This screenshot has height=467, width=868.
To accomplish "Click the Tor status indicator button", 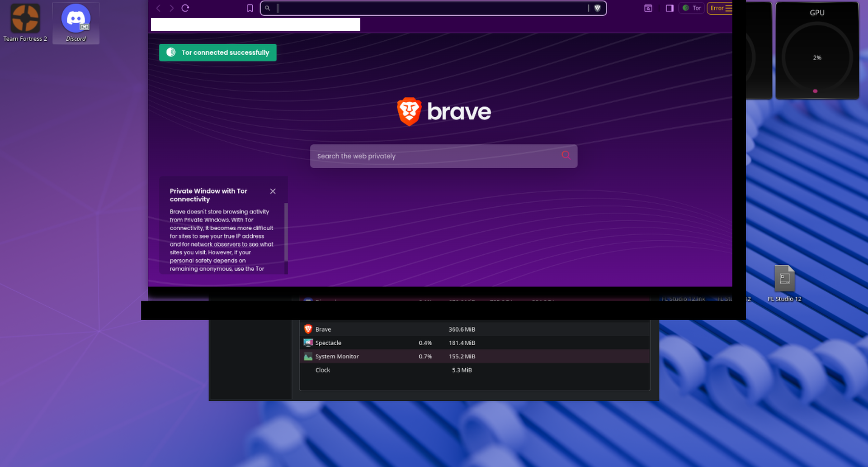I will 692,8.
